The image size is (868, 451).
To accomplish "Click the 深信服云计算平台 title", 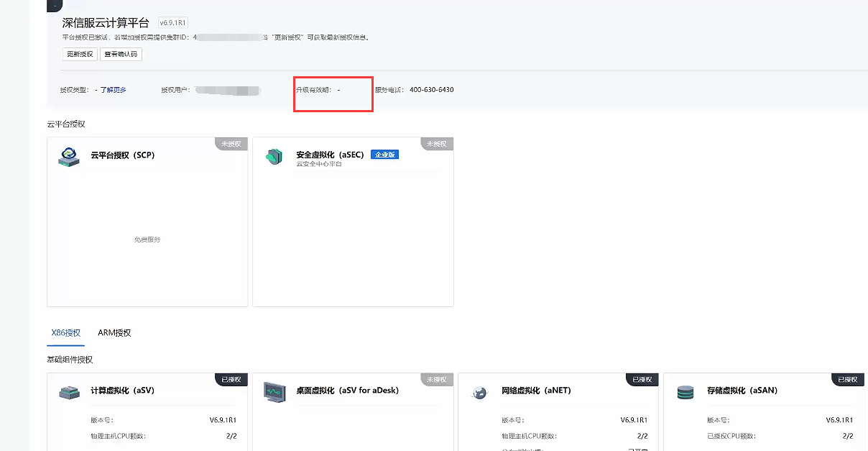I will point(106,23).
